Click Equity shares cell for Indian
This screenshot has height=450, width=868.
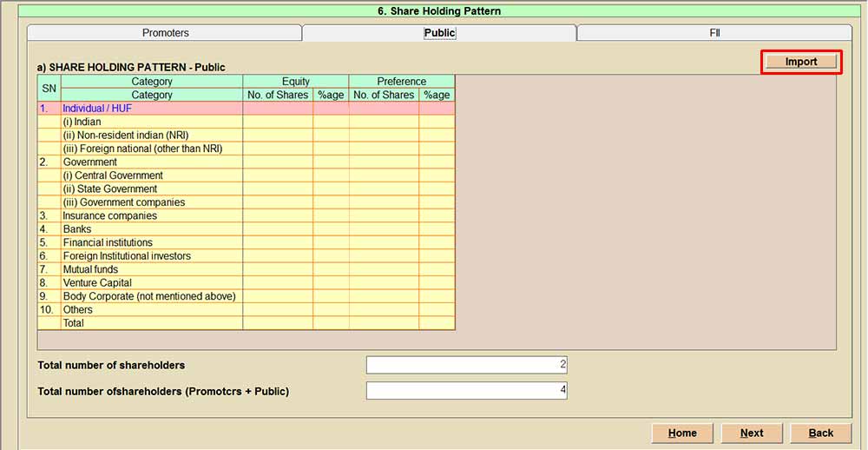pyautogui.click(x=278, y=122)
